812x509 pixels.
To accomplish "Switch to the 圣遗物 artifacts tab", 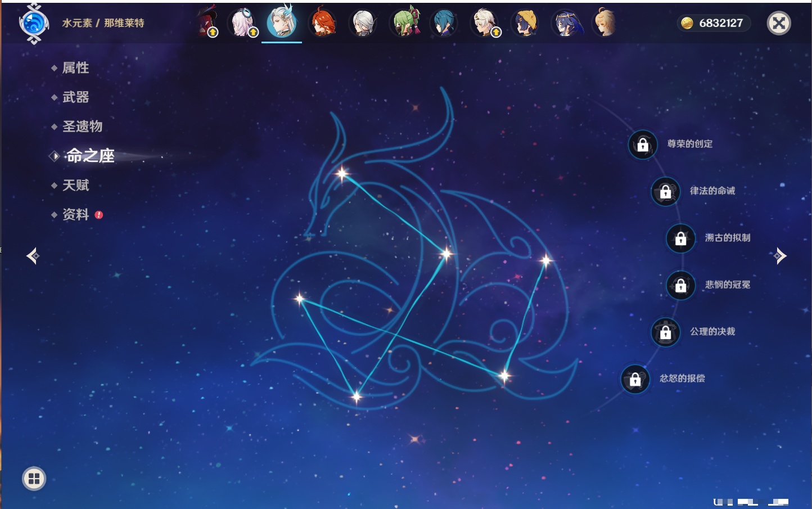I will click(82, 127).
